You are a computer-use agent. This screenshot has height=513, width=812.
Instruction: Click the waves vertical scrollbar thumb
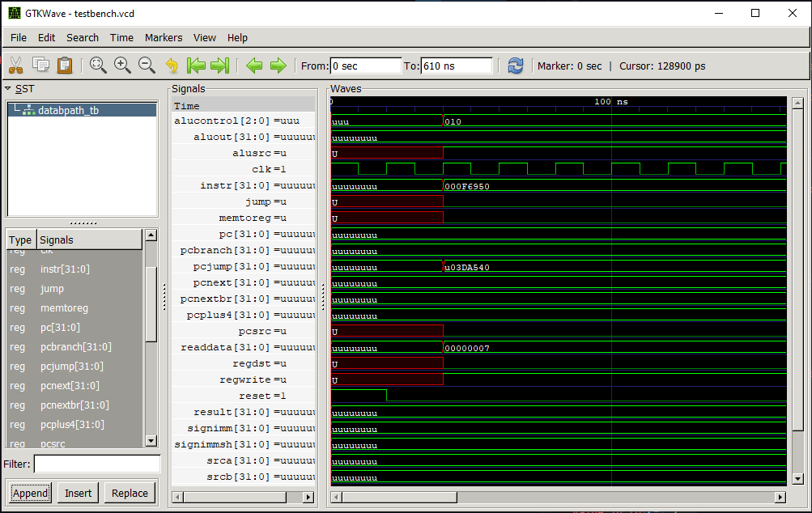click(797, 269)
